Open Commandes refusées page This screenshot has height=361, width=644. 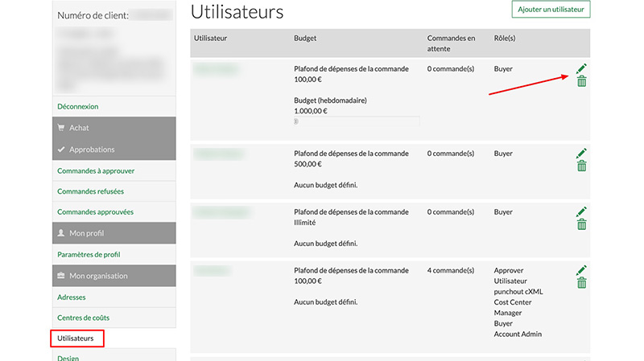pyautogui.click(x=90, y=191)
